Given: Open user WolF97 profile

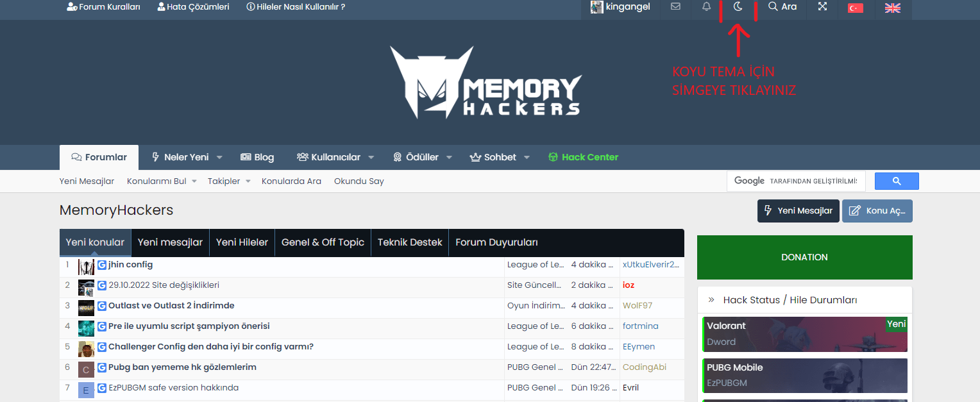Looking at the screenshot, I should pyautogui.click(x=638, y=305).
